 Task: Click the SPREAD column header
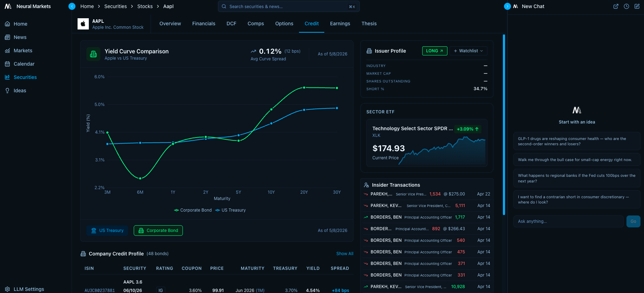click(340, 268)
